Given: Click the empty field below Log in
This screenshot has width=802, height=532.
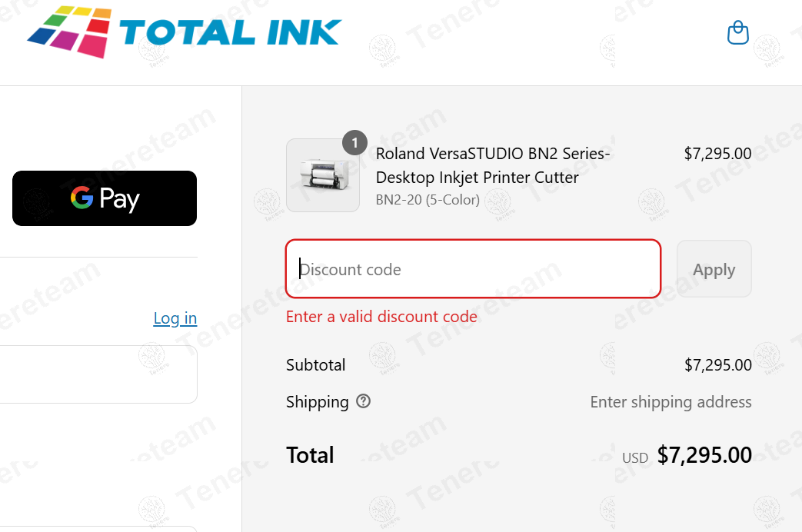Looking at the screenshot, I should point(98,374).
